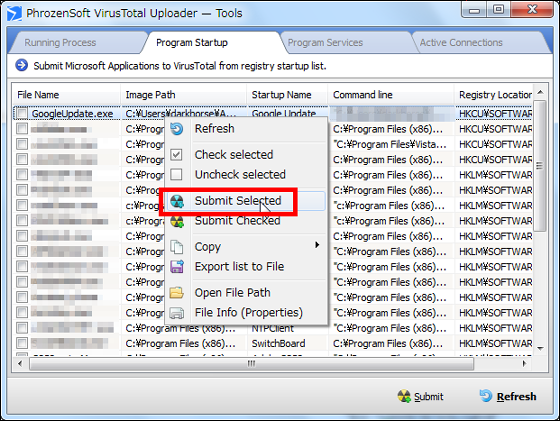This screenshot has width=560, height=421.
Task: Tick the GoogleUpdate.exe checkbox
Action: 22,113
